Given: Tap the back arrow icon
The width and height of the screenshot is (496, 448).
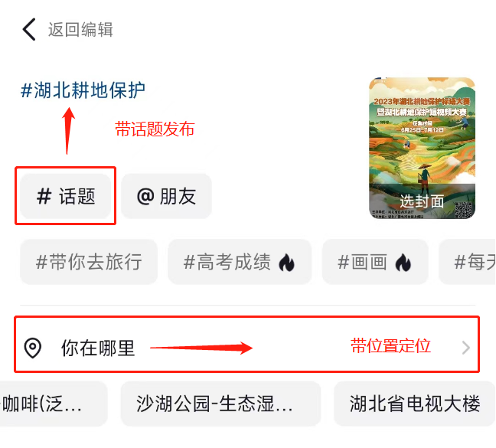Looking at the screenshot, I should pyautogui.click(x=29, y=29).
